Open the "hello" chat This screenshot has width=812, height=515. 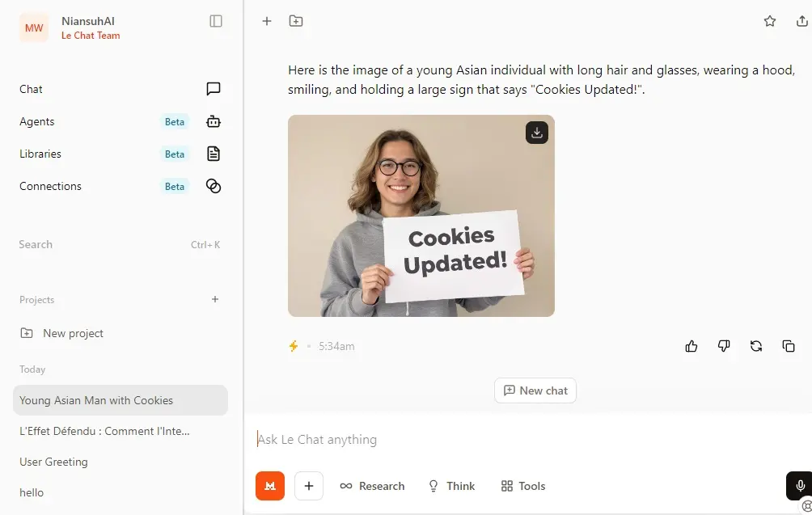(121, 492)
